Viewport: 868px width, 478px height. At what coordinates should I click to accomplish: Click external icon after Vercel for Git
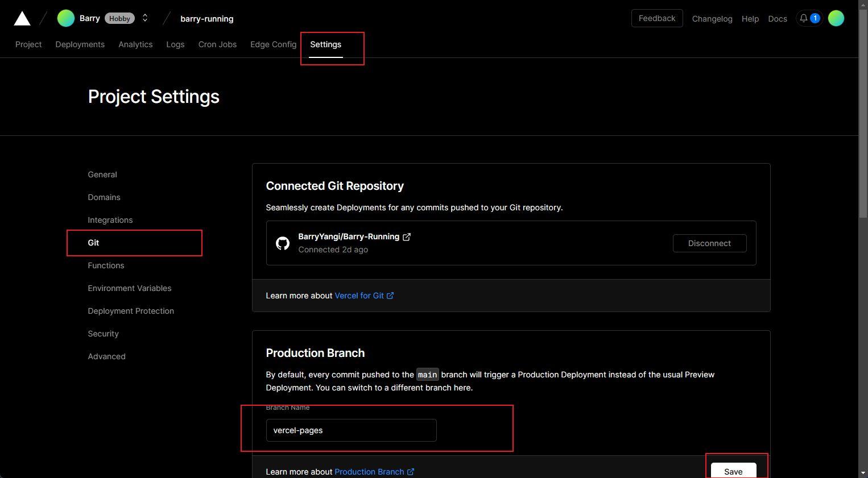[390, 296]
